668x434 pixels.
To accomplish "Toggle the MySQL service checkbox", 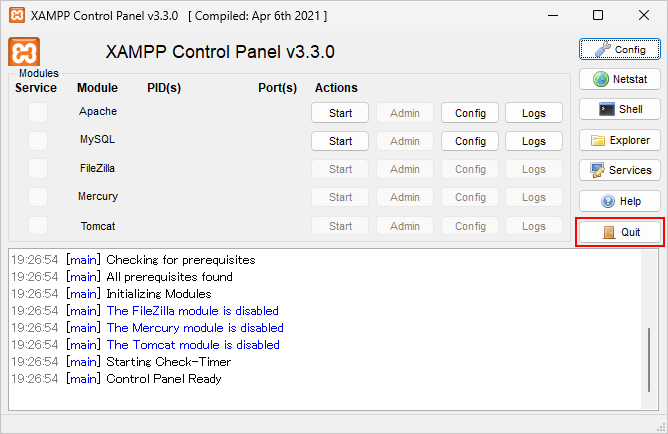I will [38, 140].
